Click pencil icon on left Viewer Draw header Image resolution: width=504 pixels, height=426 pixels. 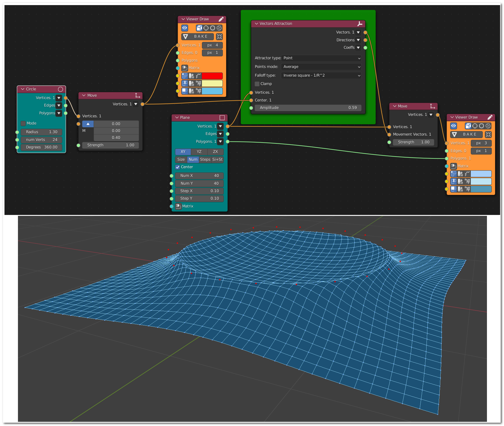tap(221, 19)
